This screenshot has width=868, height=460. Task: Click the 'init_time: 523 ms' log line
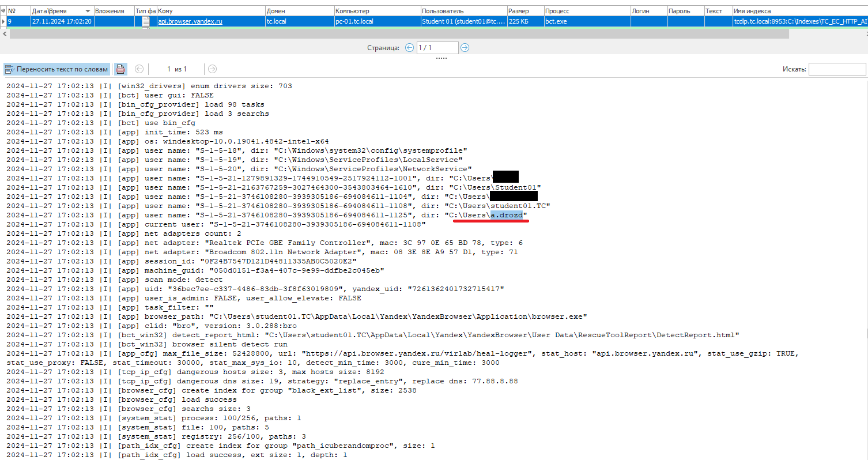pos(115,132)
